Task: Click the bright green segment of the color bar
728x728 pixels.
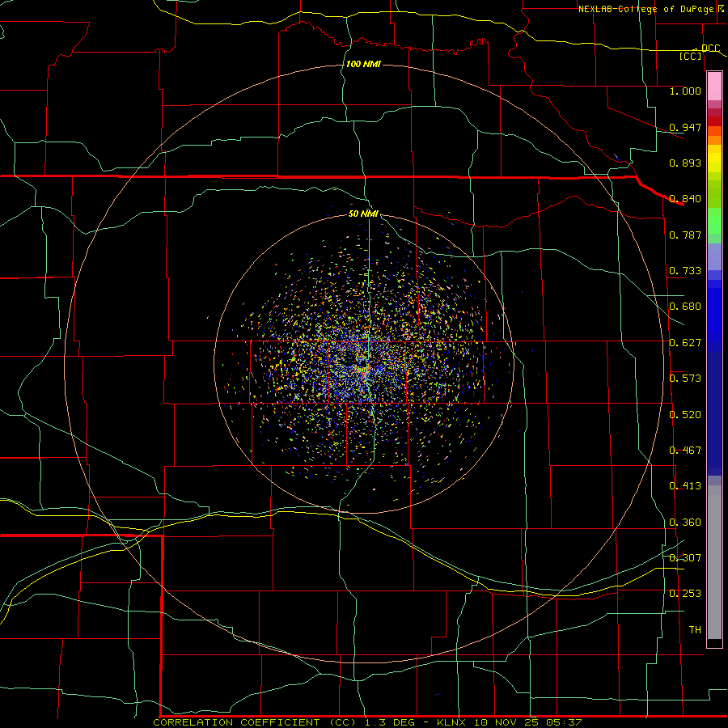Action: [714, 221]
